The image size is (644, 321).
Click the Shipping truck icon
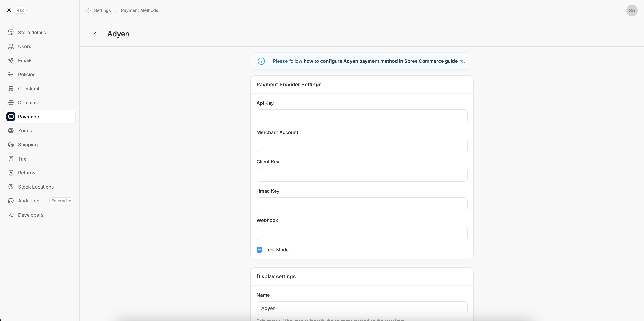pos(11,145)
